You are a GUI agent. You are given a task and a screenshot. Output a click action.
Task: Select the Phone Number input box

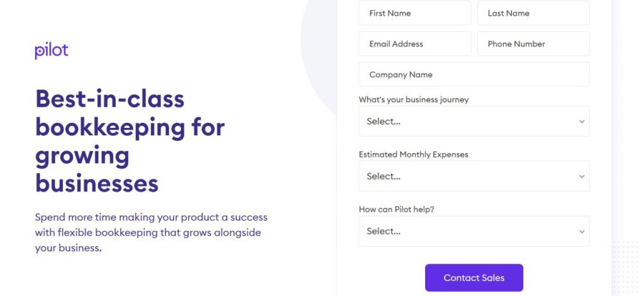pos(533,44)
